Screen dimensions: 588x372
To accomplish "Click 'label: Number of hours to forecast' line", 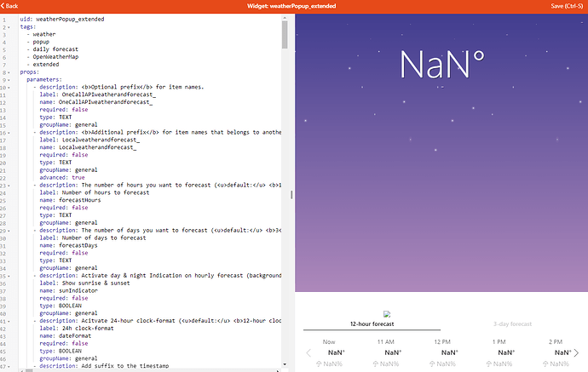I will tap(94, 192).
